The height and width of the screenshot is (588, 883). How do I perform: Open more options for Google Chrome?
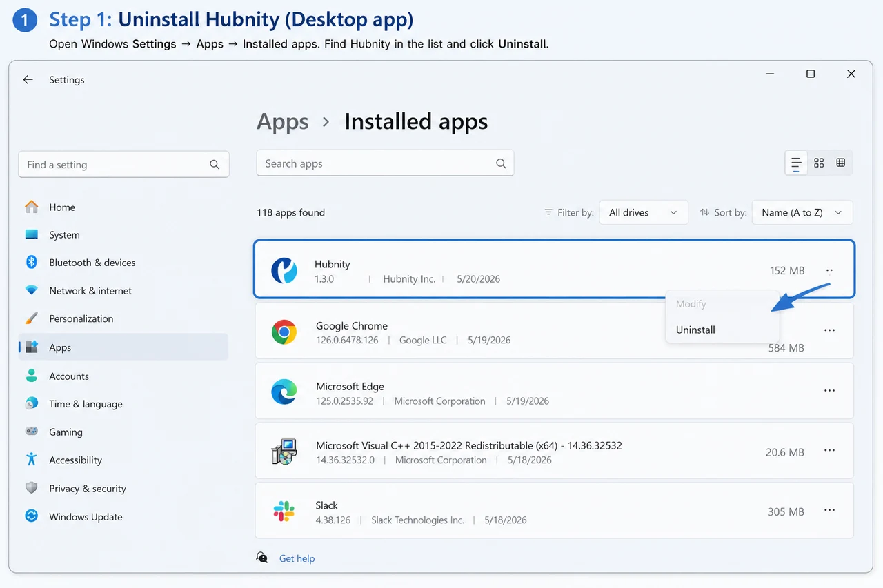pos(829,330)
